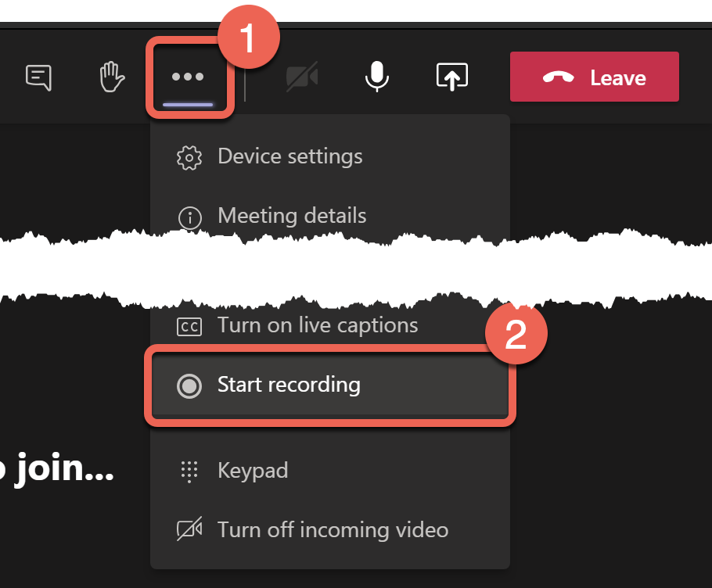
Task: Leave the meeting with red button
Action: pos(595,77)
